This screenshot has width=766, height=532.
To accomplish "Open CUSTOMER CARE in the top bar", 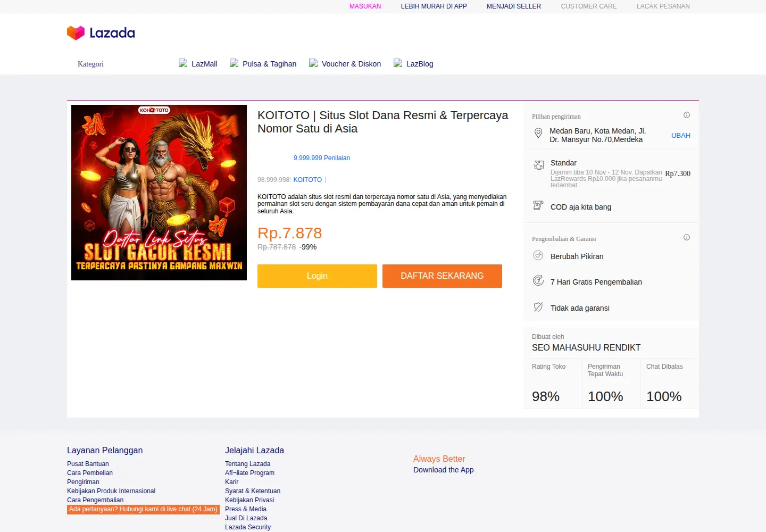I will click(589, 6).
